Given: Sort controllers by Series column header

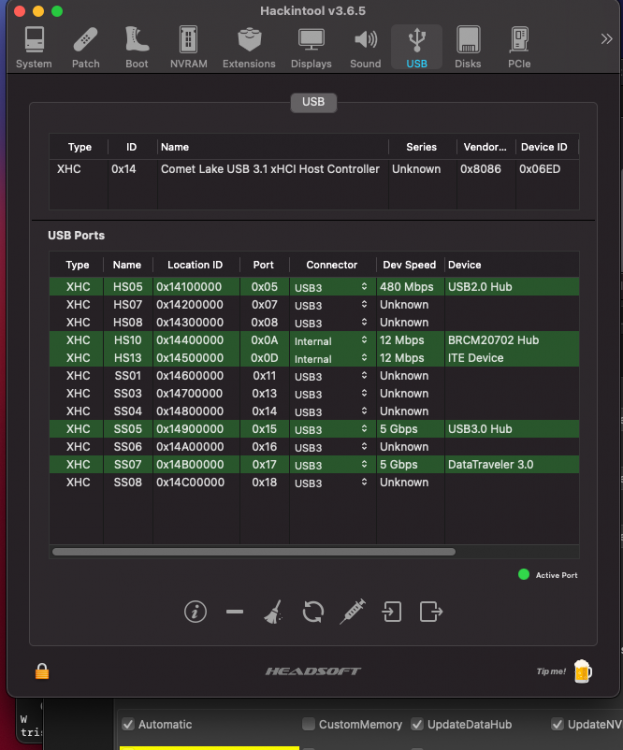Looking at the screenshot, I should coord(422,147).
